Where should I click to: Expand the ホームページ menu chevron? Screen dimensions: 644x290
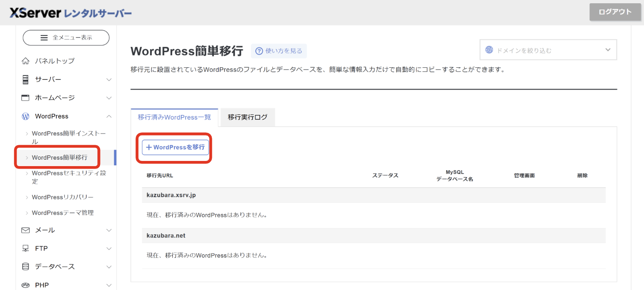[109, 98]
